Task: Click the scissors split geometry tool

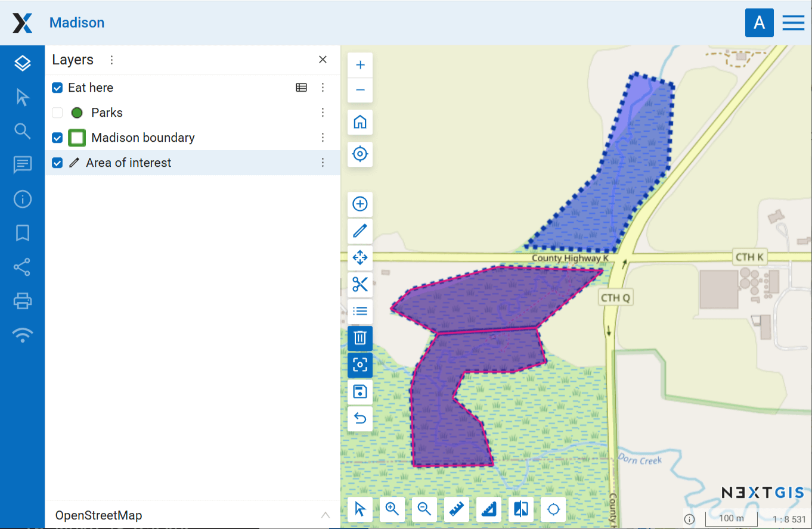Action: (360, 284)
